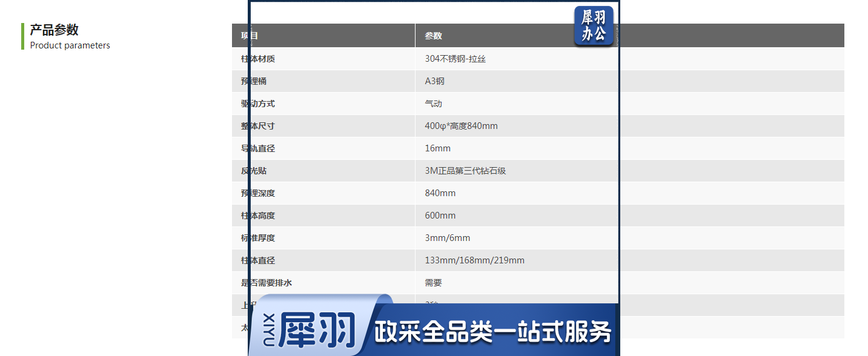Select the A3钢 value cell
The width and height of the screenshot is (868, 356).
pyautogui.click(x=435, y=81)
